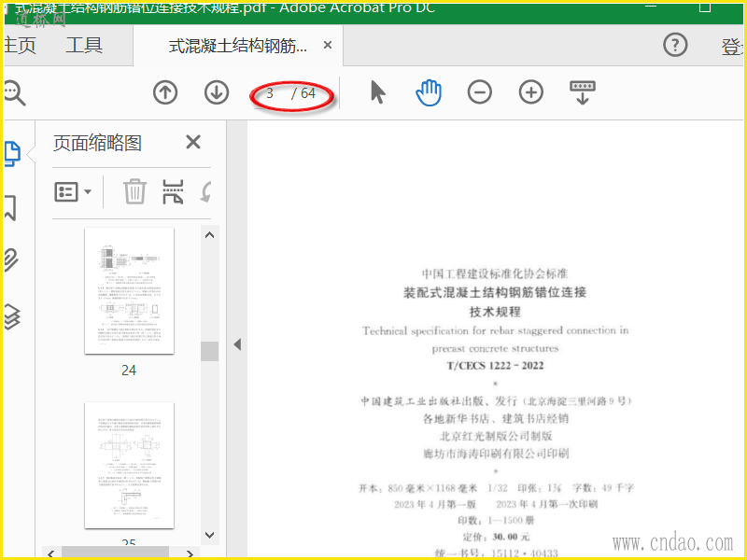Click the horizontal scrollbar left arrow
This screenshot has width=747, height=560.
click(51, 553)
